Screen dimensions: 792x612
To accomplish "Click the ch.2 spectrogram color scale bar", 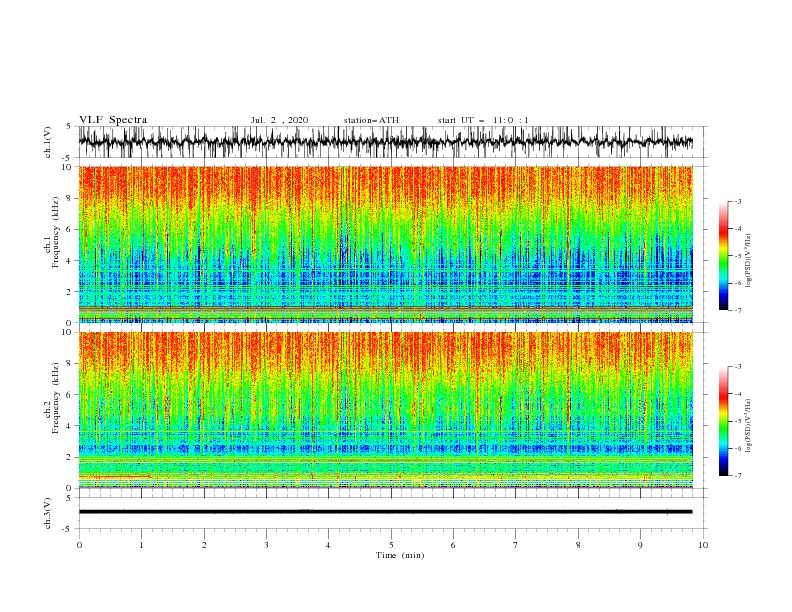I will [723, 421].
